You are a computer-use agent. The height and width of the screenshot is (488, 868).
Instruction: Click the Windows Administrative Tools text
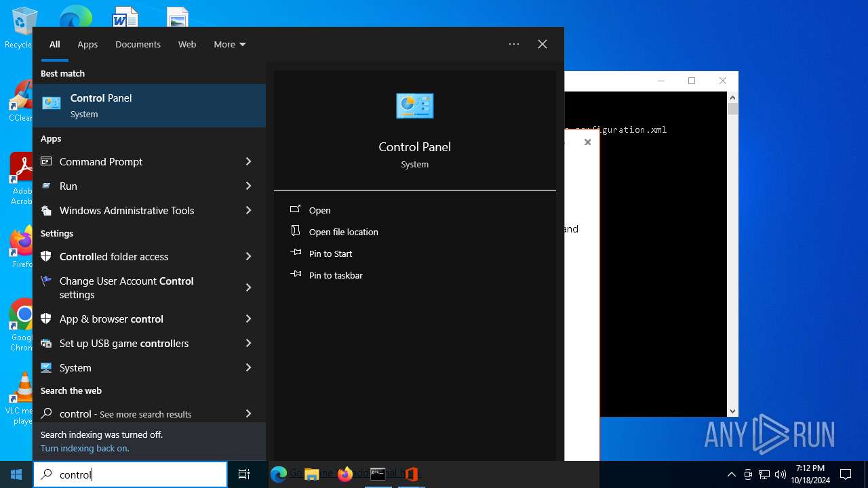pyautogui.click(x=127, y=210)
